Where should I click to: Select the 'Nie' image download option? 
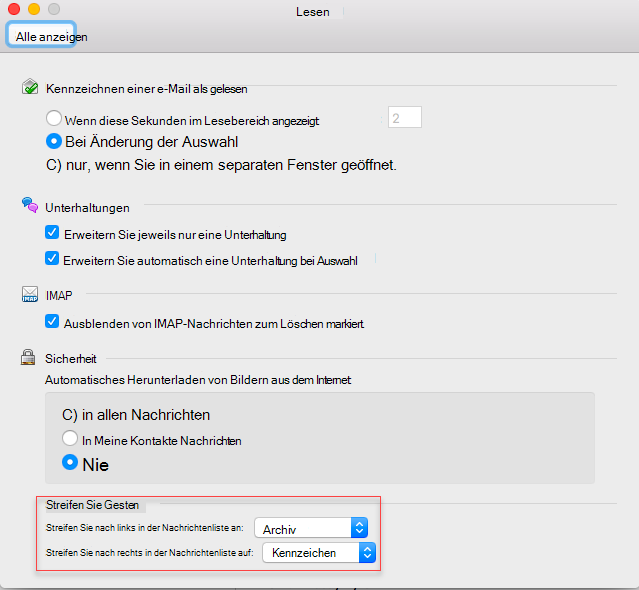pyautogui.click(x=70, y=463)
